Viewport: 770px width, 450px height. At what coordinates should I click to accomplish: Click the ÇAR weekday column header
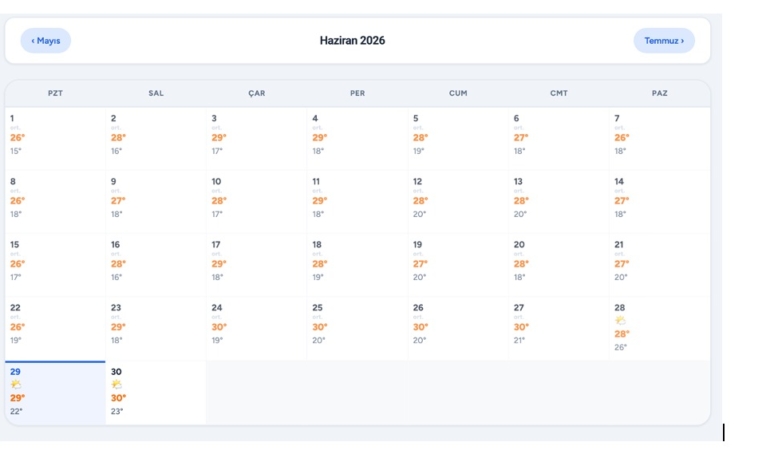pyautogui.click(x=256, y=93)
